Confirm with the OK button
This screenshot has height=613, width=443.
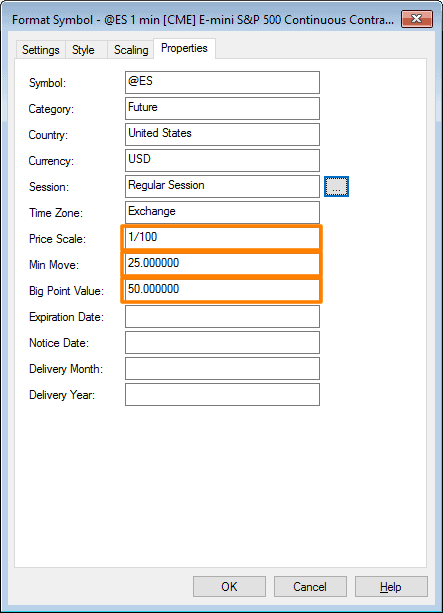tap(229, 586)
